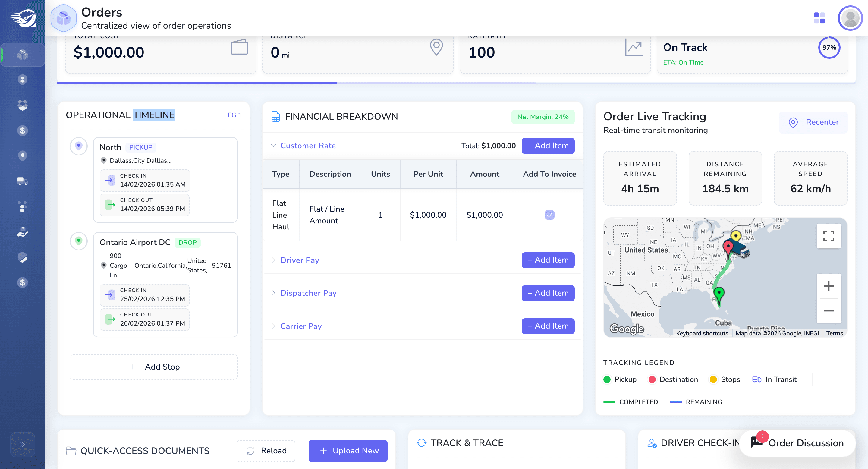
Task: Click Add Item for Dispatcher Pay
Action: (x=548, y=293)
